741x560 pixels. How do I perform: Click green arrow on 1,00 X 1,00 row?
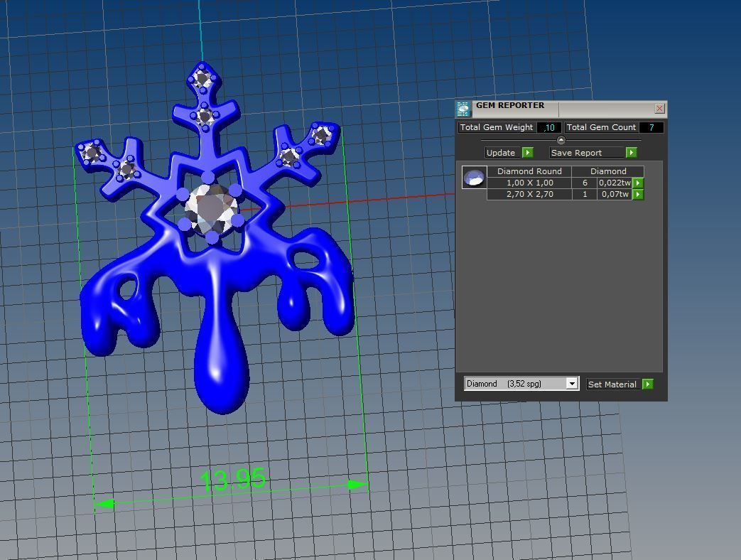(638, 183)
